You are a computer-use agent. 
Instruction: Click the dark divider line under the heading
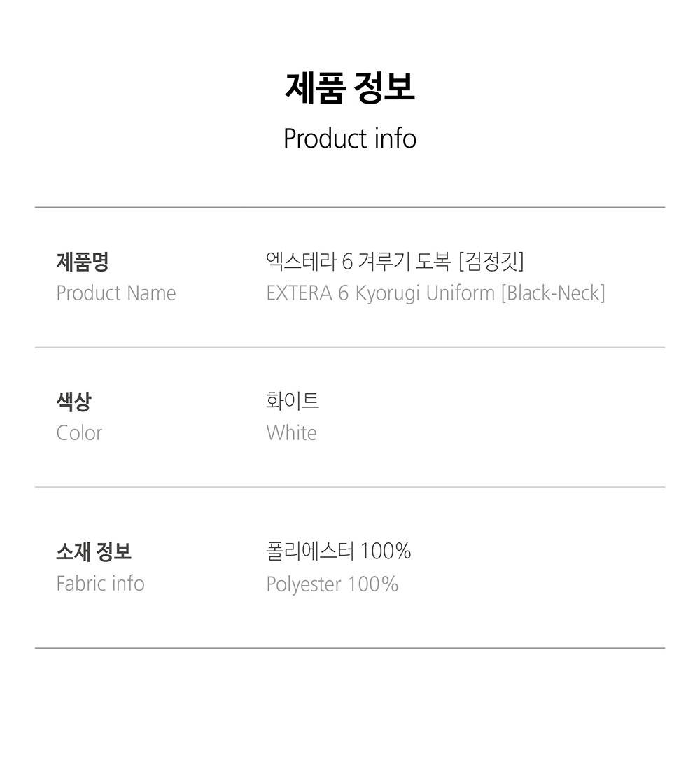click(350, 207)
